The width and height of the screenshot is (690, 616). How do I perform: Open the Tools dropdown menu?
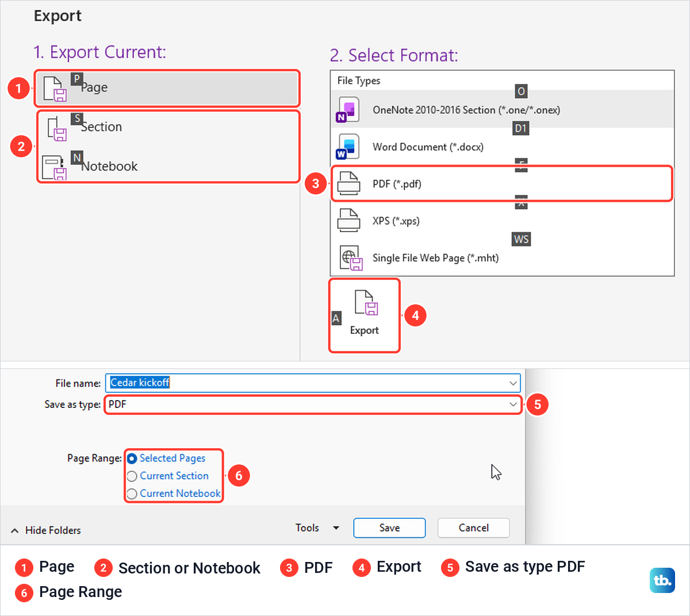[317, 528]
